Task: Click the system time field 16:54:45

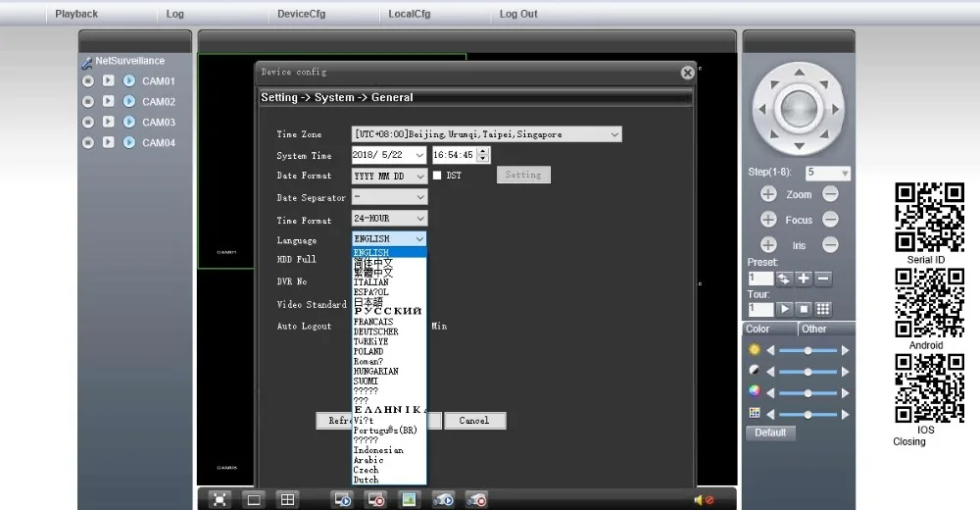Action: click(455, 155)
